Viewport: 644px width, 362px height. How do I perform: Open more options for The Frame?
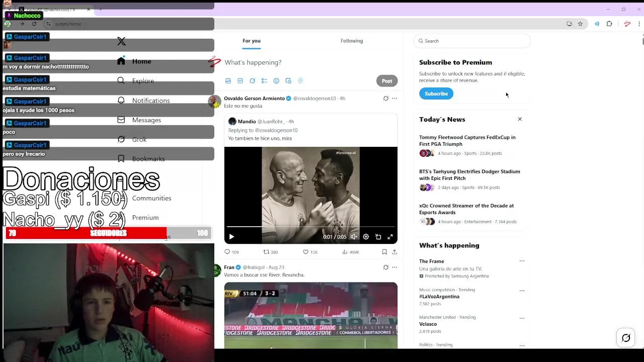[522, 261]
